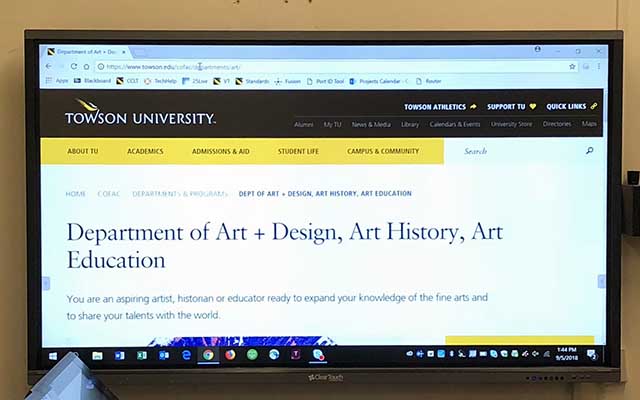The width and height of the screenshot is (640, 400).
Task: Open Towson Athletics link
Action: [440, 107]
